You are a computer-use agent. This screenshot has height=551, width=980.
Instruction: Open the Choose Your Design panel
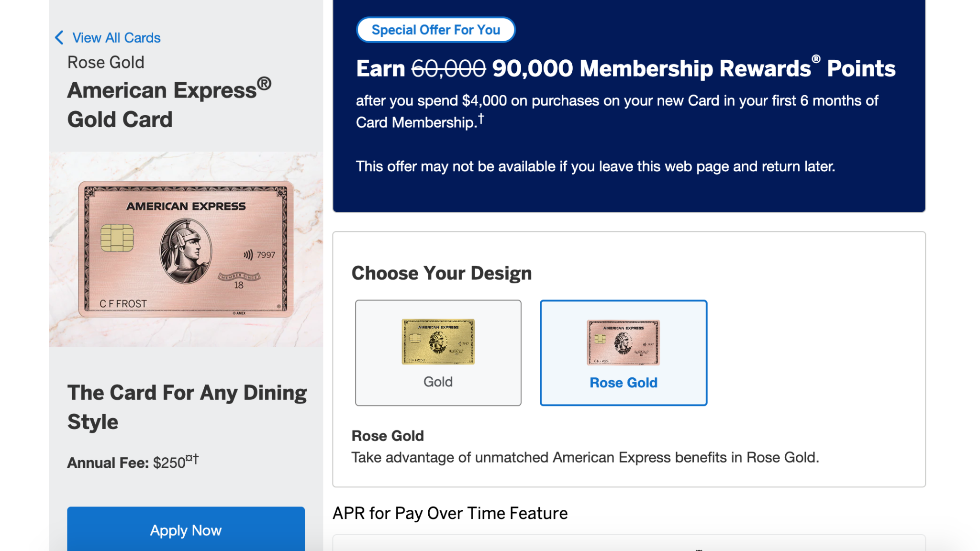(x=441, y=273)
